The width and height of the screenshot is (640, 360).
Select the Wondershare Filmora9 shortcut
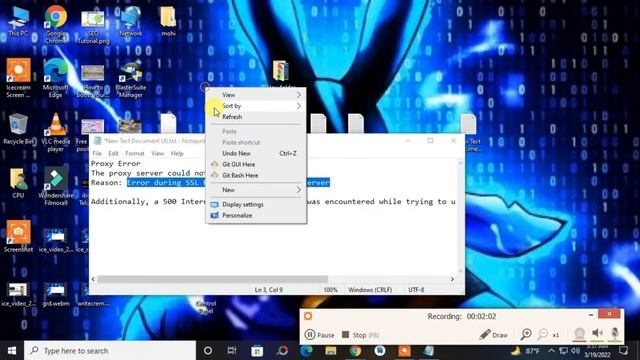[56, 186]
